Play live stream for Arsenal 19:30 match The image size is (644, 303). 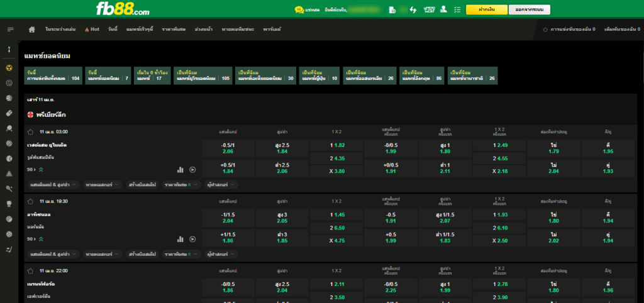pyautogui.click(x=192, y=239)
